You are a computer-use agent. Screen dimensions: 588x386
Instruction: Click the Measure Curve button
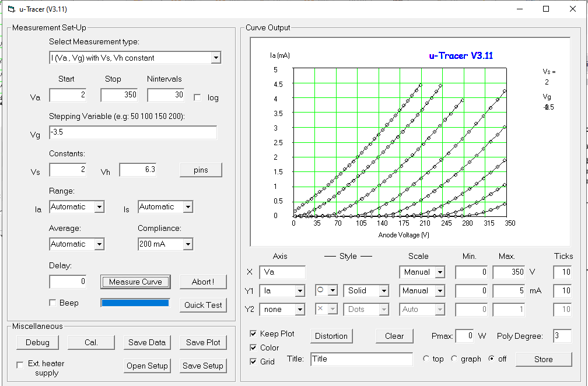(x=135, y=282)
